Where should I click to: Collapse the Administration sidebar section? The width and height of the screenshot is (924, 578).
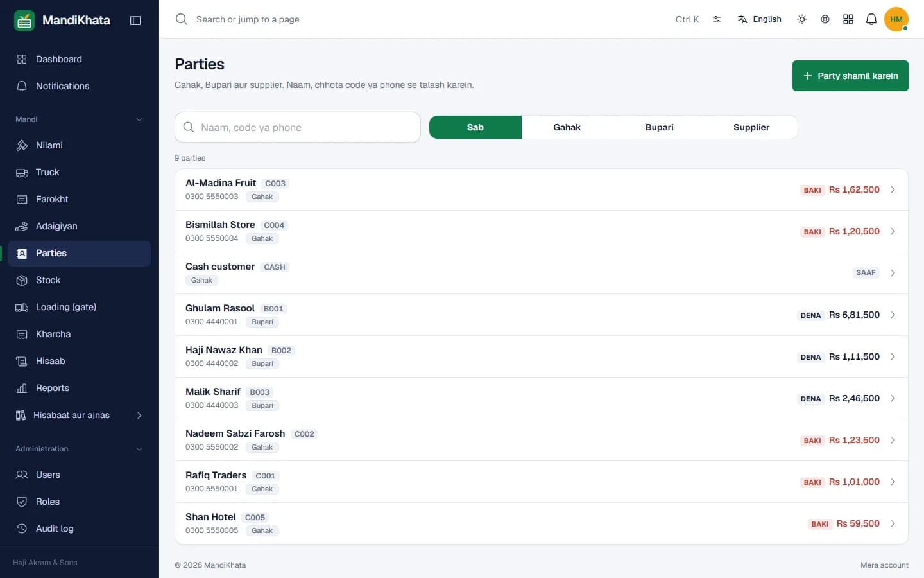tap(139, 449)
